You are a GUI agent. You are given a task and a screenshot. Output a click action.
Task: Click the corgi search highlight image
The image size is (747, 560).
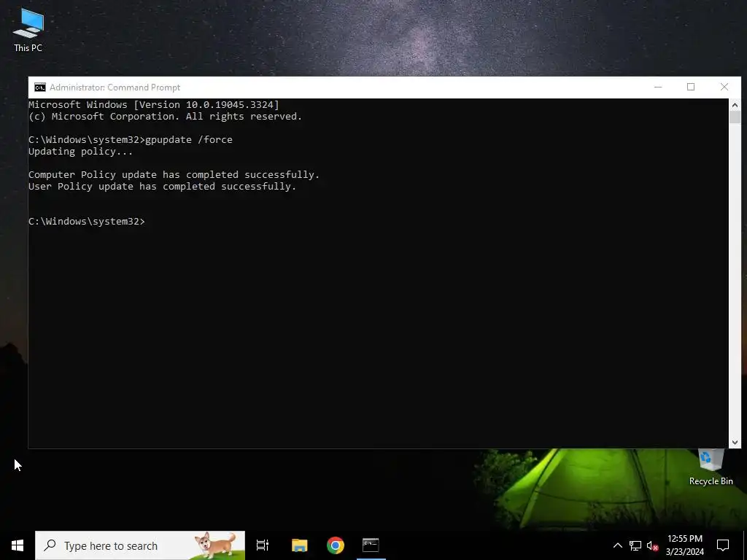point(215,545)
